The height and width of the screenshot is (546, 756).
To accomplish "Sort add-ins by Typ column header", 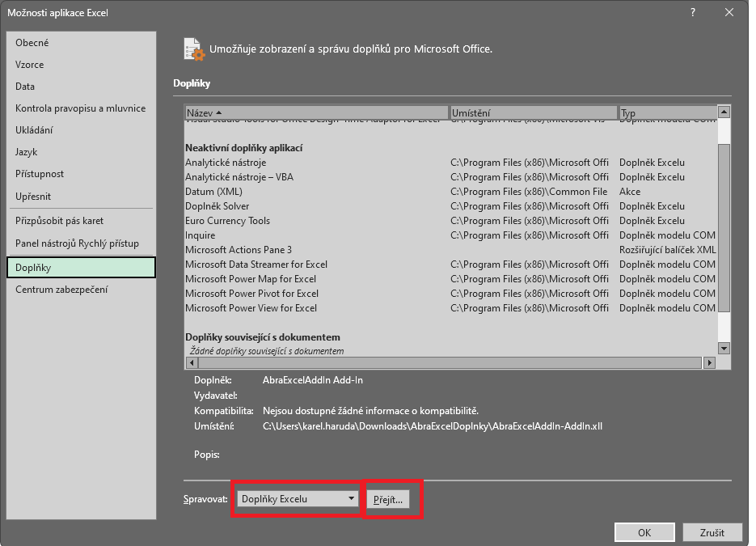I will click(668, 113).
